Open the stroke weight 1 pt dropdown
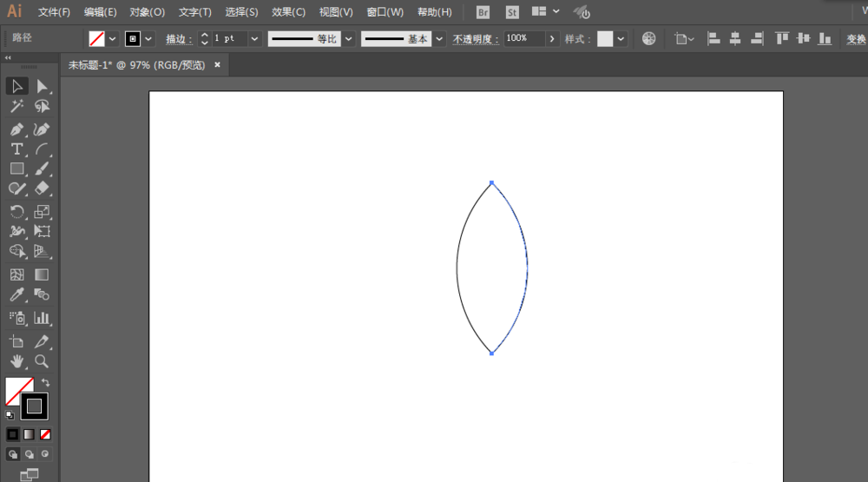 (x=254, y=39)
